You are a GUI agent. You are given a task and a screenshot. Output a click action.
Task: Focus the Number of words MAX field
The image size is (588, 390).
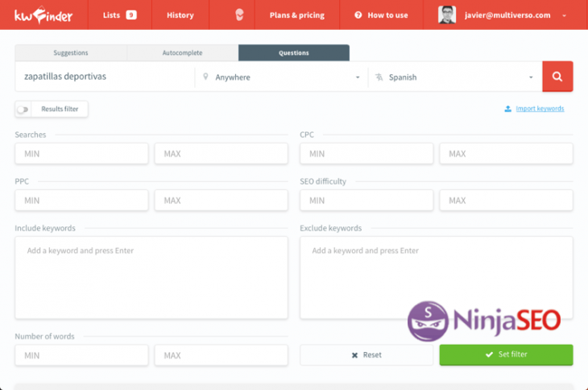point(222,355)
